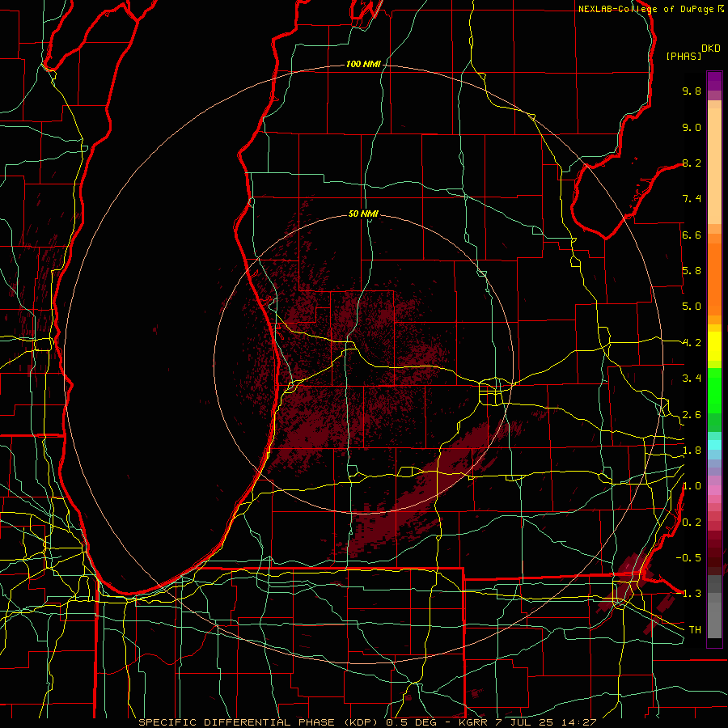This screenshot has width=728, height=728.
Task: Click the bright green segment of the color bar
Action: tap(714, 391)
